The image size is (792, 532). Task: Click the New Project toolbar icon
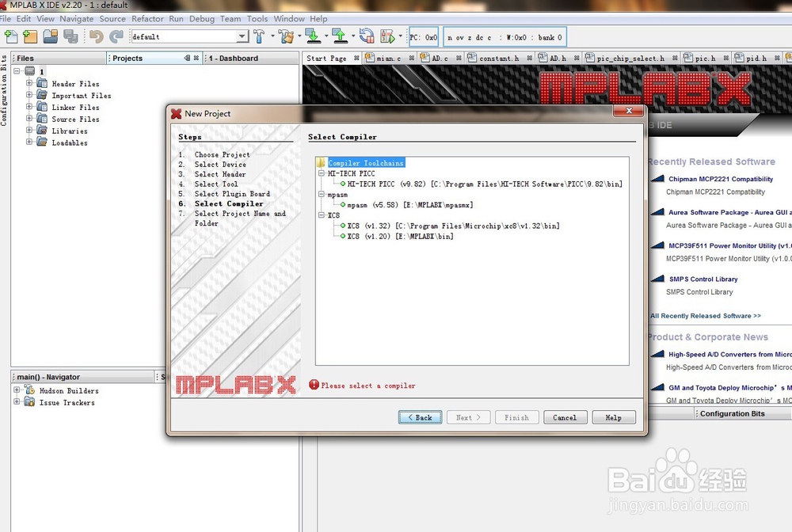(x=30, y=36)
